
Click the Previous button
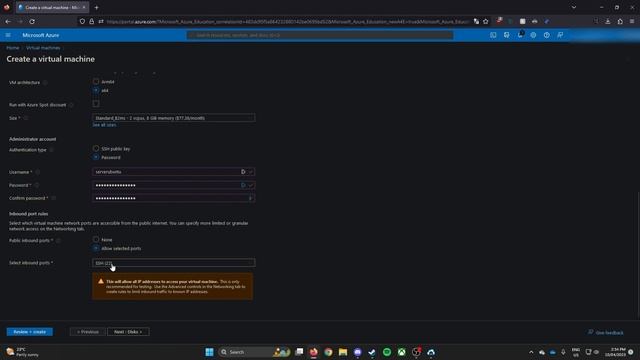[88, 332]
